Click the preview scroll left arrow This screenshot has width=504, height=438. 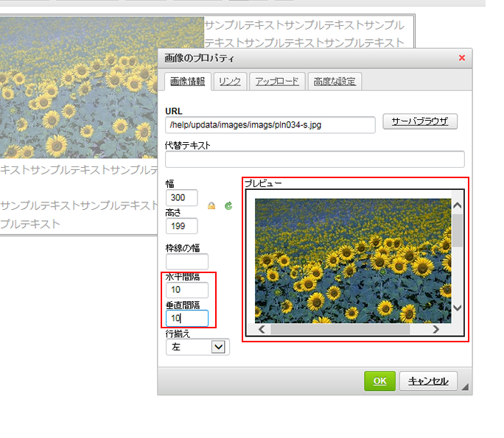tap(262, 330)
